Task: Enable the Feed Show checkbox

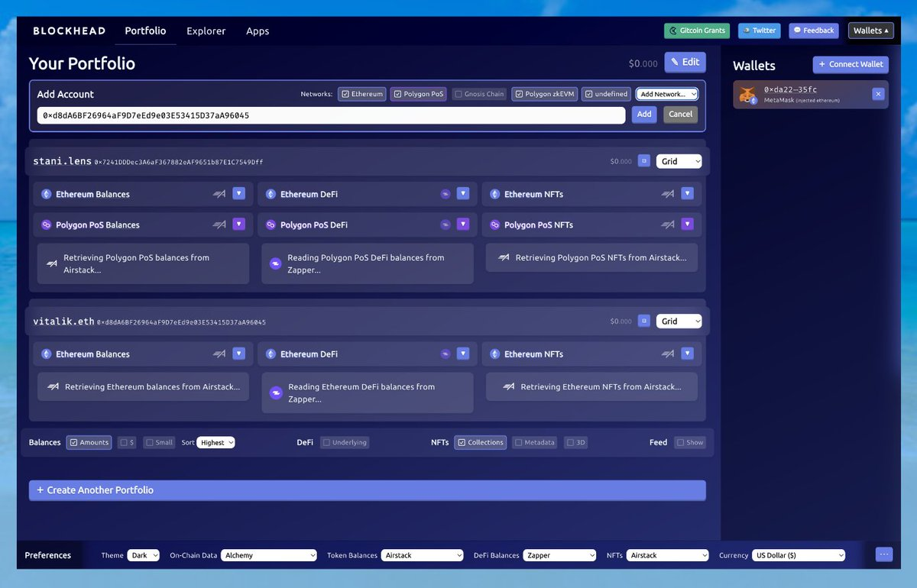Action: 680,442
